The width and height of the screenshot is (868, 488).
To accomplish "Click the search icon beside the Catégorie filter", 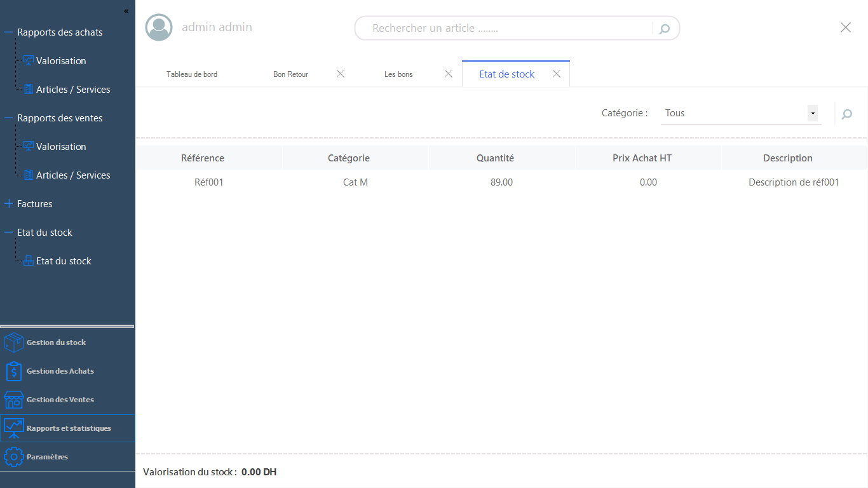I will click(846, 114).
